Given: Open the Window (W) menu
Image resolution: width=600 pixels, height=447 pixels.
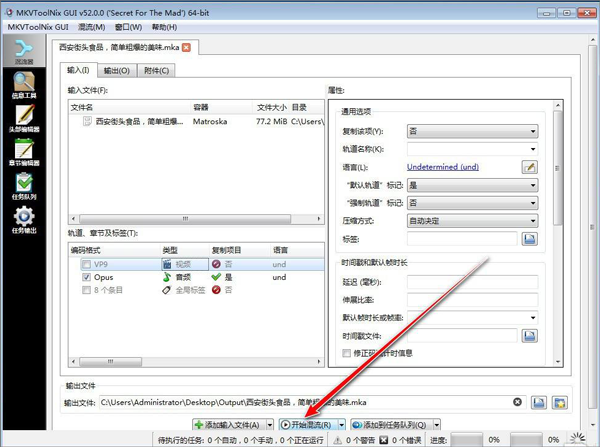Looking at the screenshot, I should tap(128, 27).
